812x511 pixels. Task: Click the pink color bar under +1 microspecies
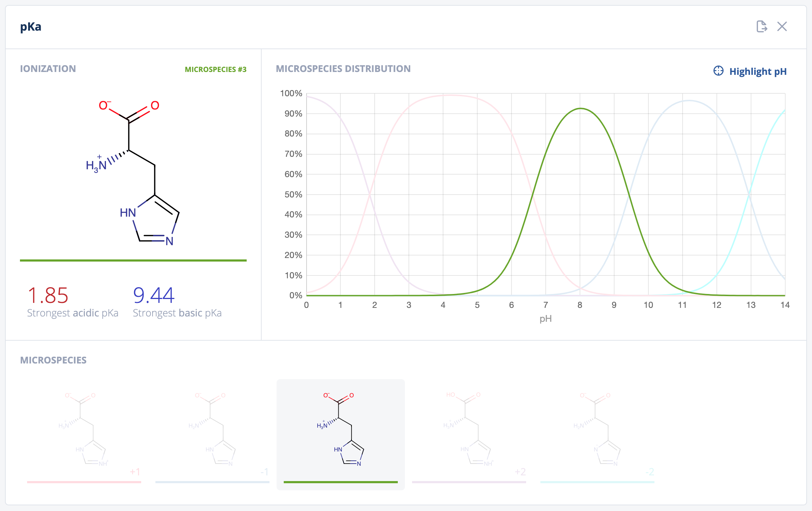tap(84, 482)
